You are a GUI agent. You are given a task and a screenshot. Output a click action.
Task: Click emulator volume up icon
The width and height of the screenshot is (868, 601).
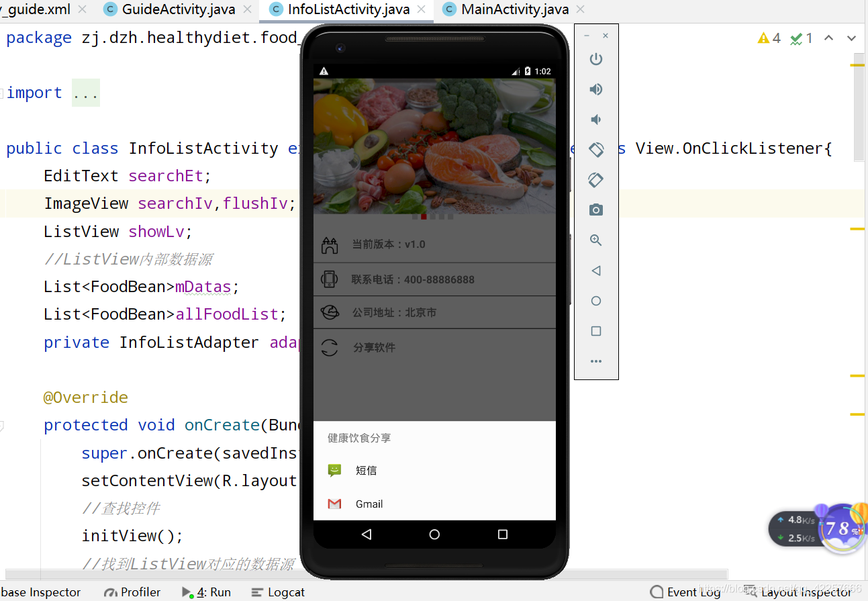click(596, 89)
